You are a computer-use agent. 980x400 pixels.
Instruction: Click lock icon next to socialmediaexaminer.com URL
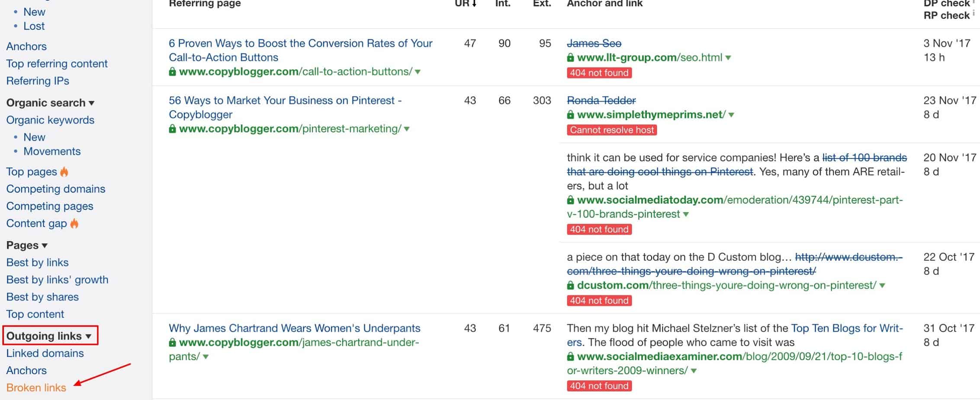click(570, 357)
